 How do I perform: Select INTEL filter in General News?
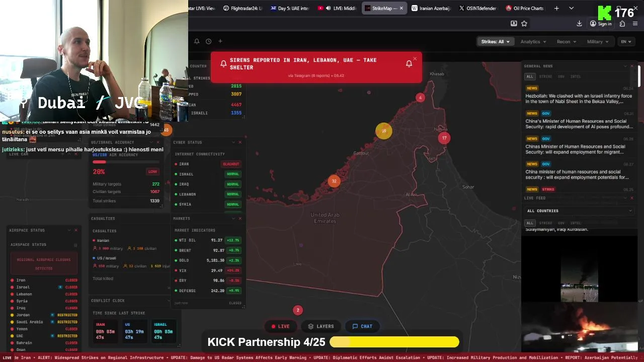tap(576, 76)
